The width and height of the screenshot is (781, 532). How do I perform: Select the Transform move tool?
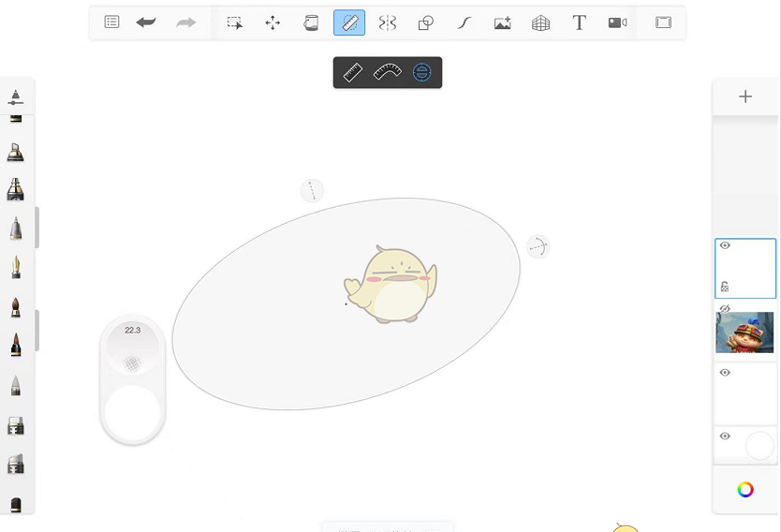pyautogui.click(x=273, y=22)
